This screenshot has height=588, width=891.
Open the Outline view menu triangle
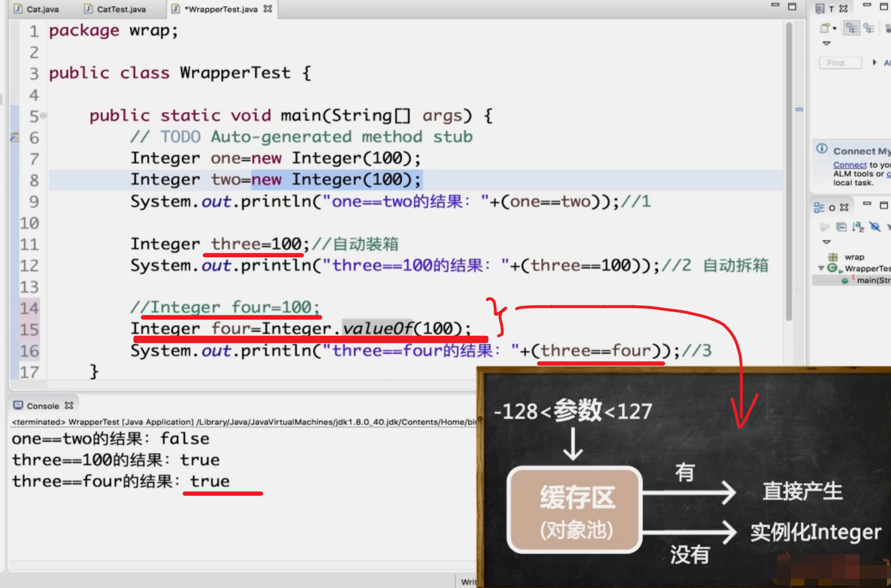(826, 242)
